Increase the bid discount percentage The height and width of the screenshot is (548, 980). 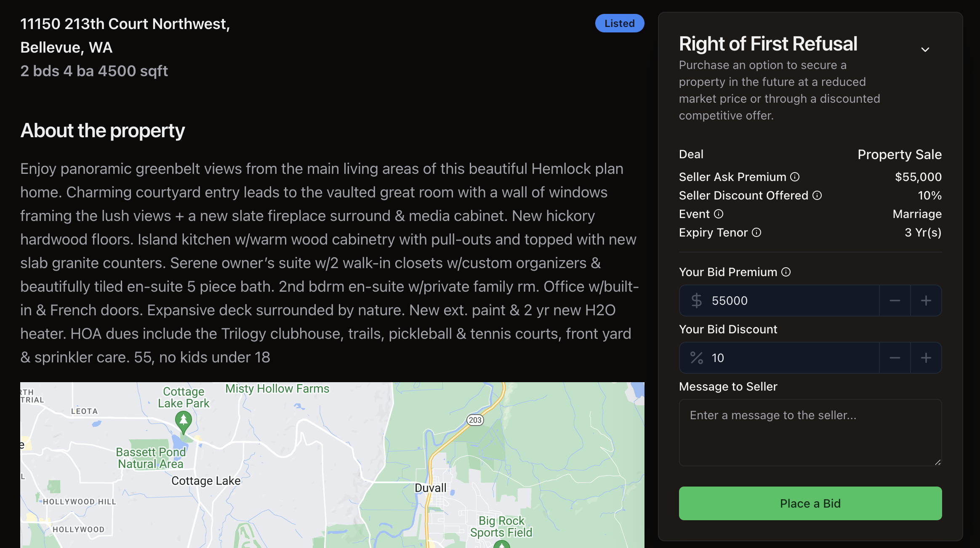pos(926,358)
